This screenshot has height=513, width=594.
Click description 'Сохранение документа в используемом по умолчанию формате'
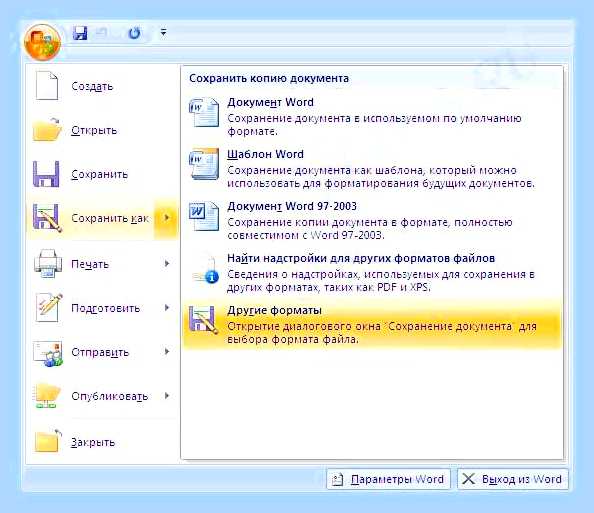click(374, 125)
